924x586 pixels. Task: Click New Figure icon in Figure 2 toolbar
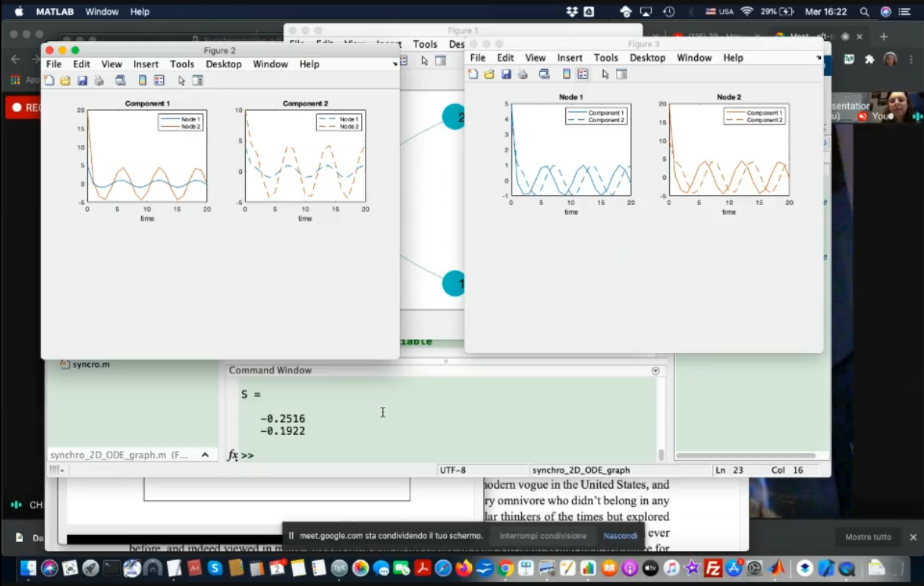(x=49, y=80)
